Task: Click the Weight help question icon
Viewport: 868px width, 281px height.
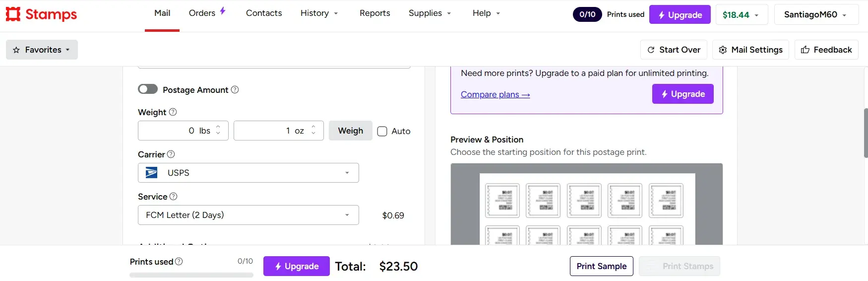Action: 173,112
